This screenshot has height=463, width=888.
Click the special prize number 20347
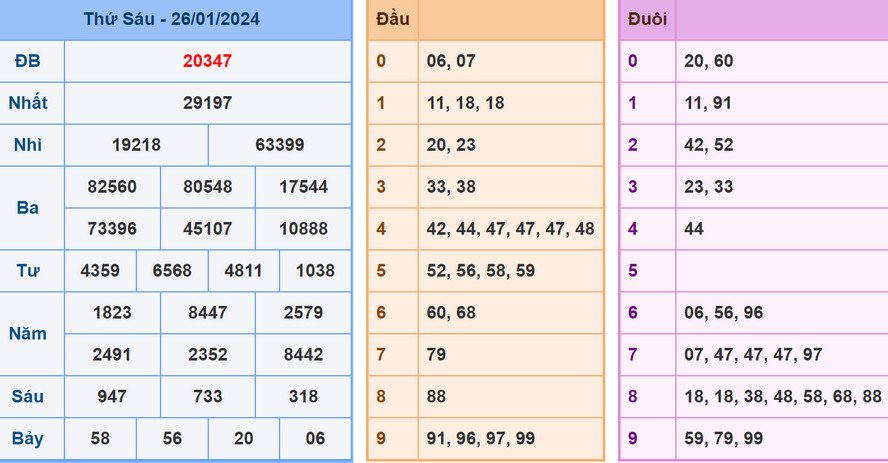pyautogui.click(x=207, y=61)
